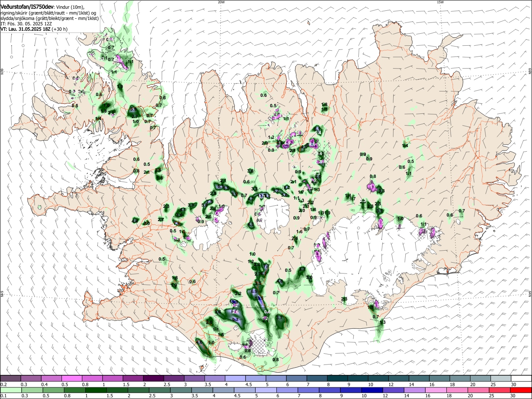Click the '30' label on the upper snow scale
Image resolution: width=532 pixels, height=399 pixels.
(513, 384)
